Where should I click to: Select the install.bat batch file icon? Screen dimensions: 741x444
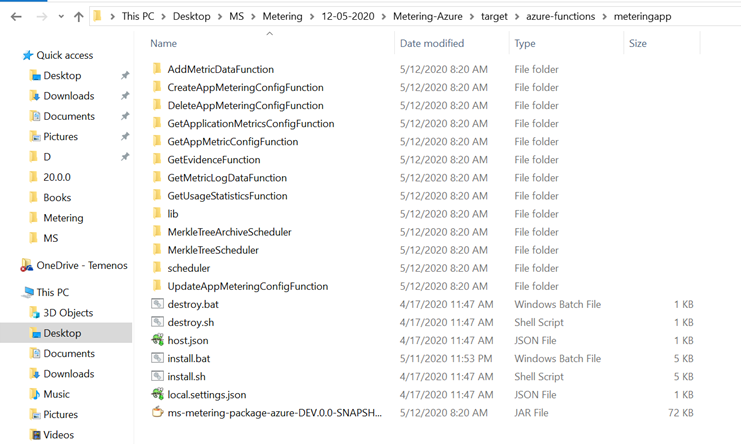tap(157, 358)
